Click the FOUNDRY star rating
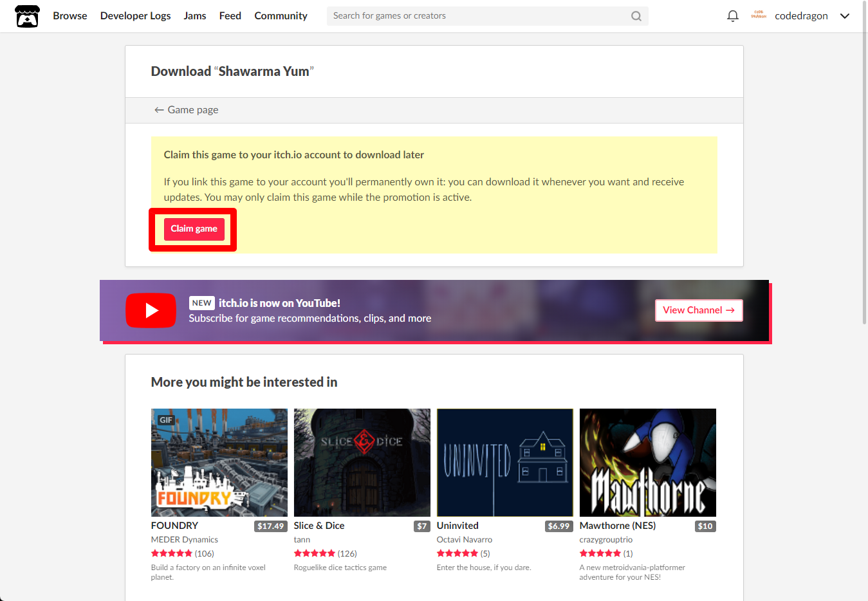 click(x=172, y=553)
